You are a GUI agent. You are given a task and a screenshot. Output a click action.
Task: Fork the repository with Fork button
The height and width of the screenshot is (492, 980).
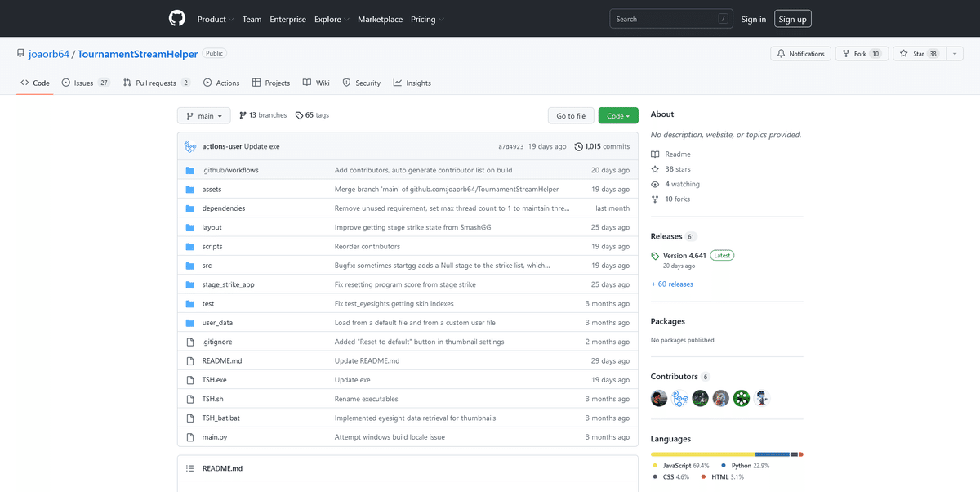point(861,54)
